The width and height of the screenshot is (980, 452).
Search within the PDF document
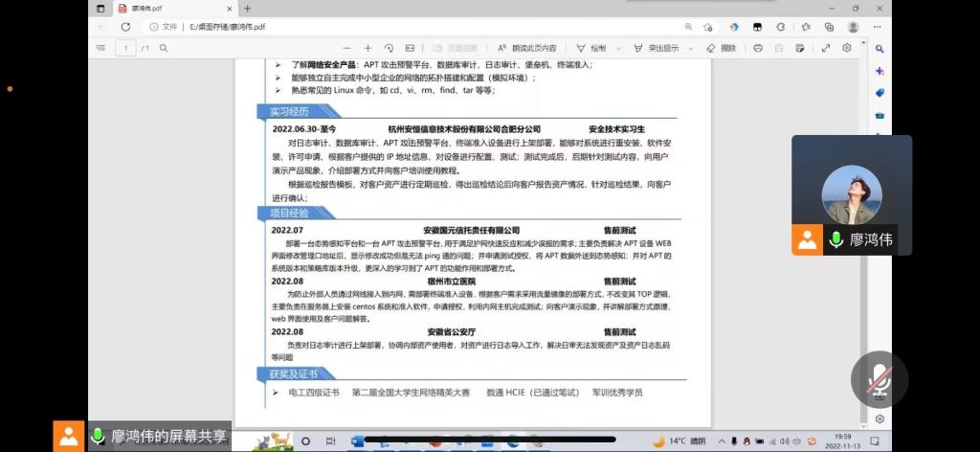click(x=164, y=47)
